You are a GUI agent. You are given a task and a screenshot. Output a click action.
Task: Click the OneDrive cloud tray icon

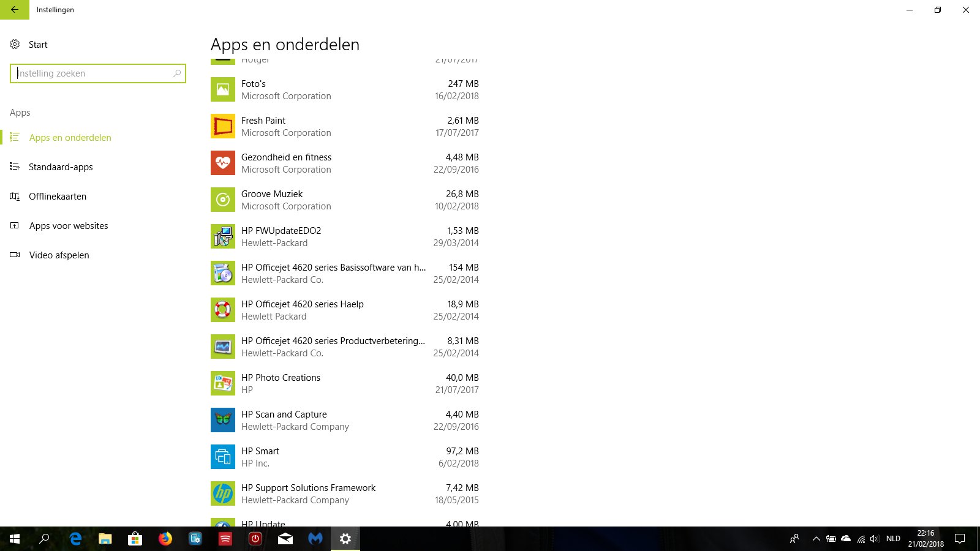(846, 539)
